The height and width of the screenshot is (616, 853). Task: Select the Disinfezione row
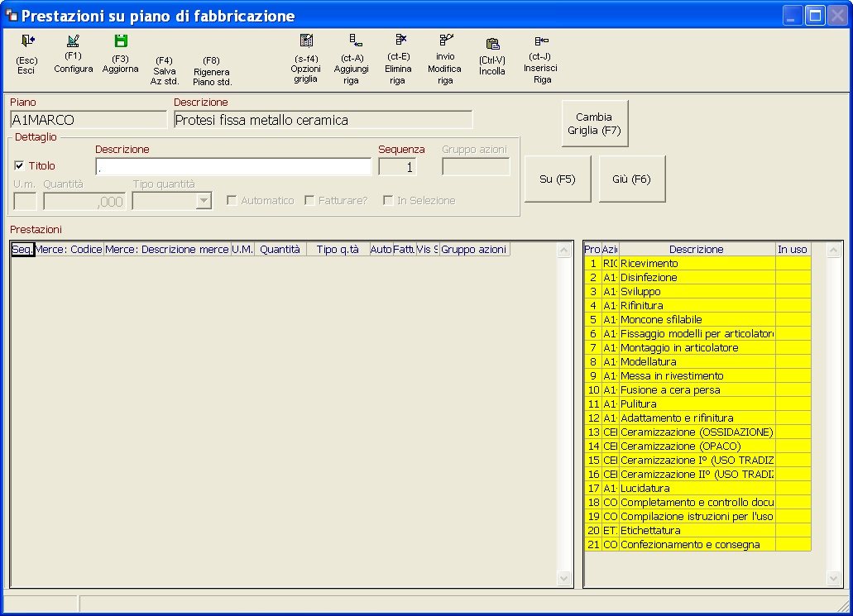coord(697,278)
